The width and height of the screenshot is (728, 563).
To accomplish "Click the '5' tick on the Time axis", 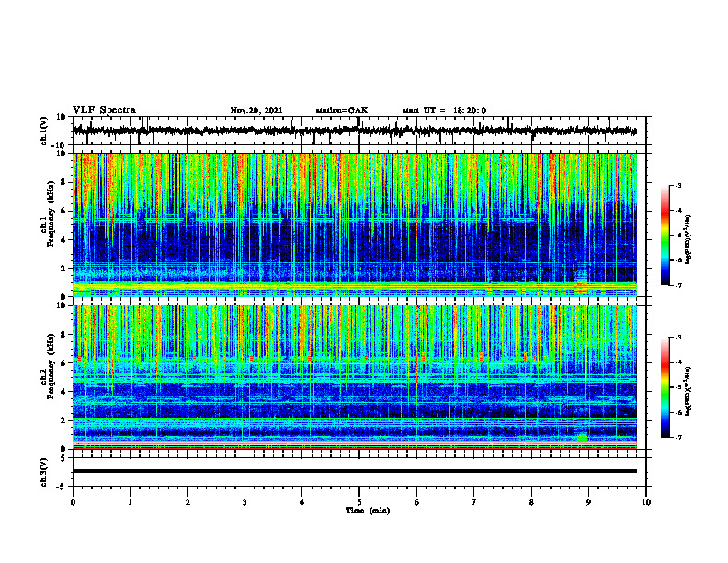I will coord(359,502).
